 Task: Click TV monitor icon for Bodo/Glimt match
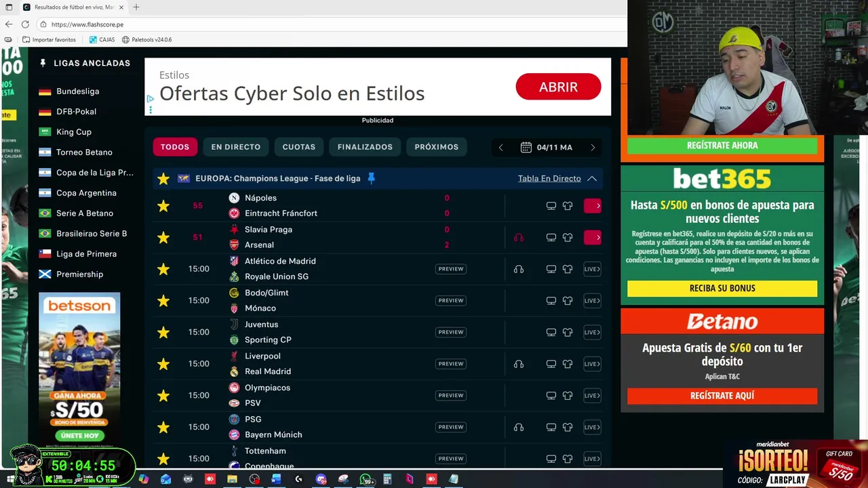[551, 301]
